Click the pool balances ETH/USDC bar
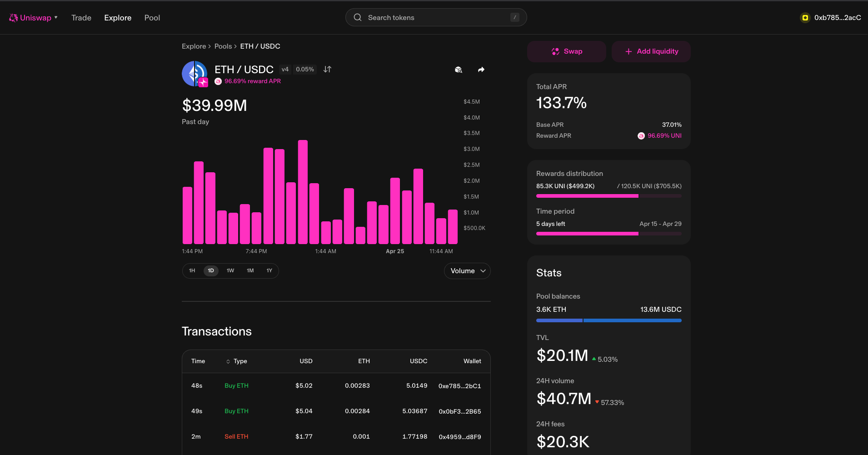The width and height of the screenshot is (868, 455). pyautogui.click(x=609, y=320)
